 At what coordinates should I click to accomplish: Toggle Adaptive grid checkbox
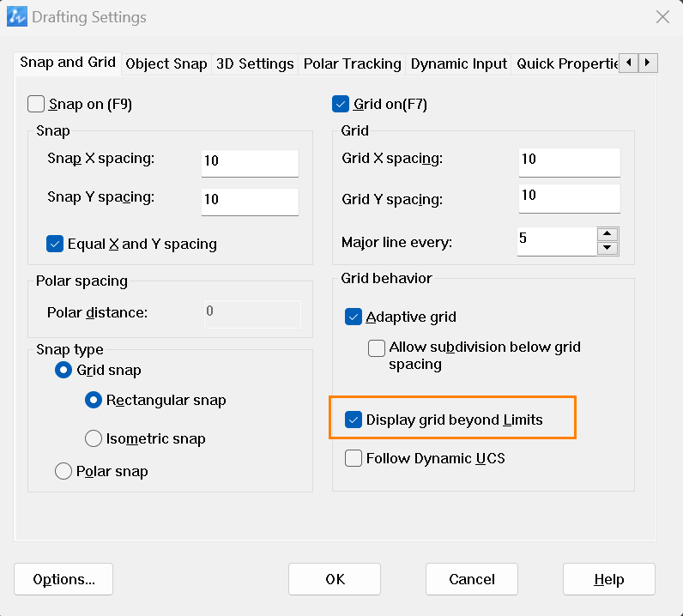click(x=354, y=317)
